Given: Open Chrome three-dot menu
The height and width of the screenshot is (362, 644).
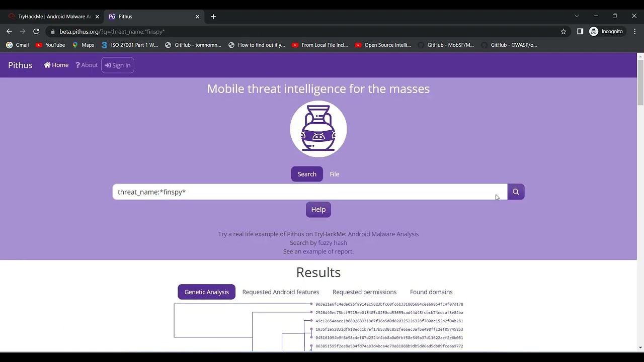Looking at the screenshot, I should [635, 31].
